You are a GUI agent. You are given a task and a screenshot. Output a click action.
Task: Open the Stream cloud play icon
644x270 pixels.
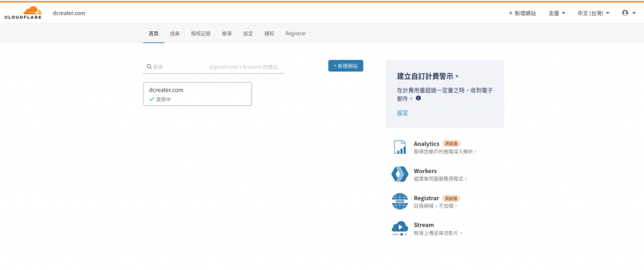399,228
